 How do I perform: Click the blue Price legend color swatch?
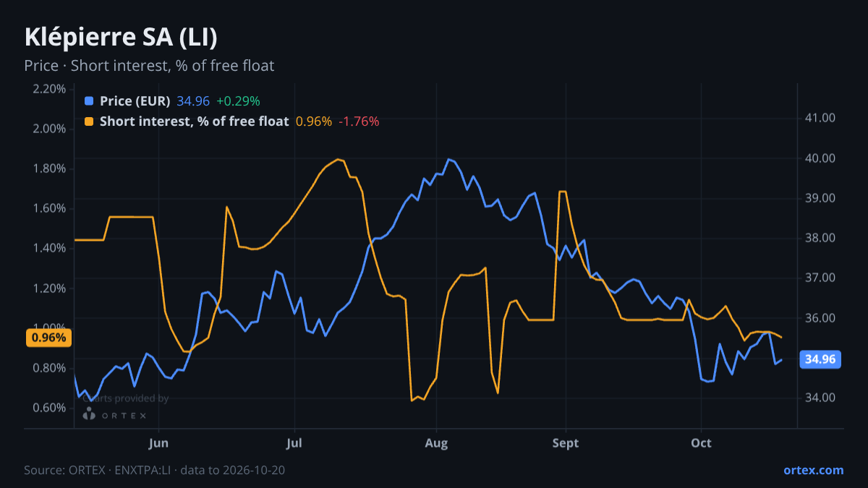click(x=89, y=101)
